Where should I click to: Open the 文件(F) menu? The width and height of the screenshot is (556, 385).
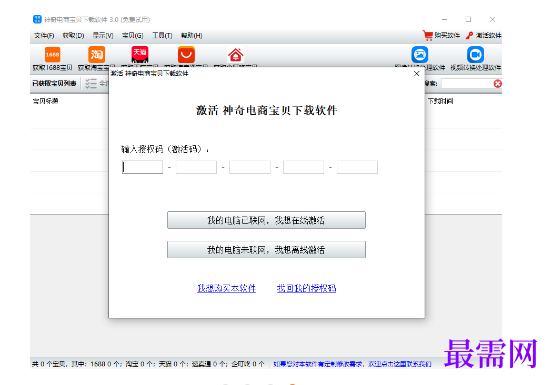[x=44, y=35]
